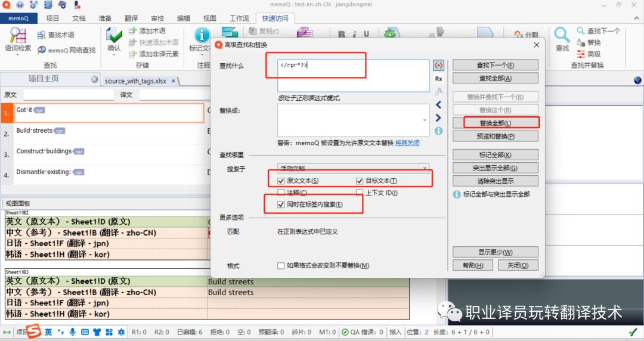This screenshot has width=644, height=341.
Task: Click the green gear ribbon icon
Action: pyautogui.click(x=390, y=33)
